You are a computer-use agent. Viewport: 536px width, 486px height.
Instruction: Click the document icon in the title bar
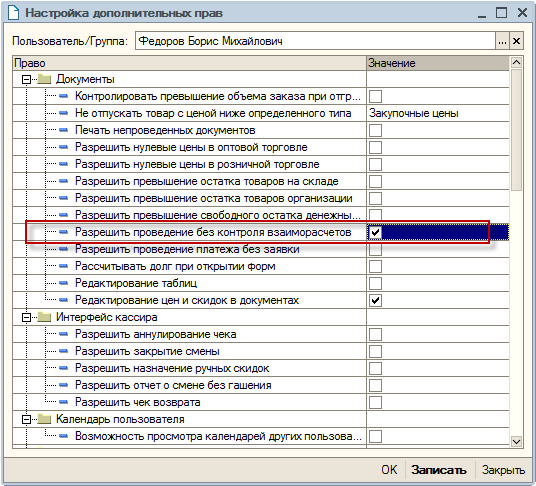[x=13, y=13]
